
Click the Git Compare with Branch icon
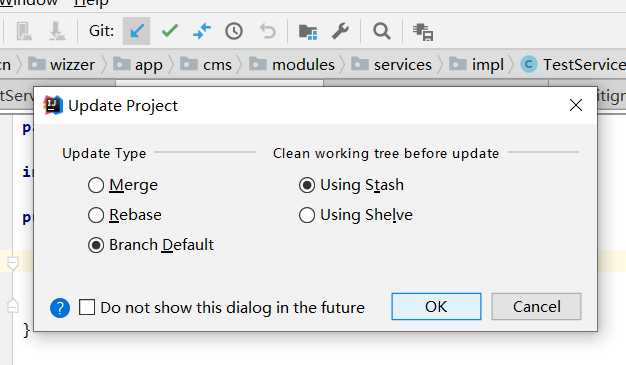pos(202,31)
